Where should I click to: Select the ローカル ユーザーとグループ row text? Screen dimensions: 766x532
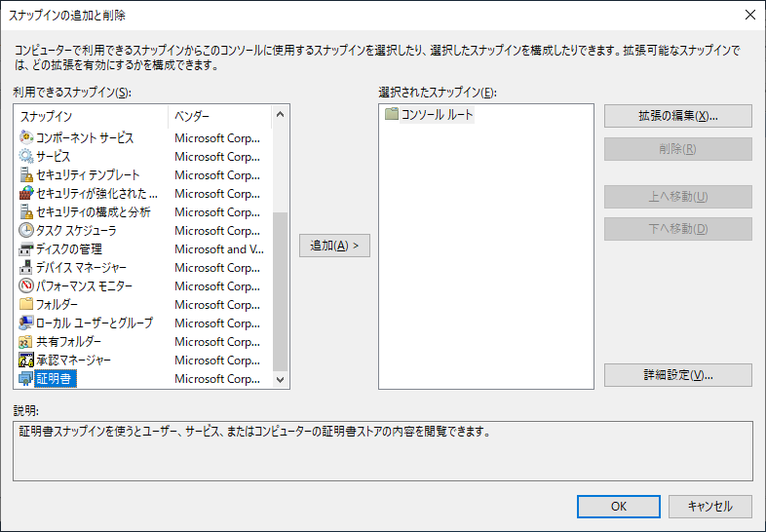[95, 323]
